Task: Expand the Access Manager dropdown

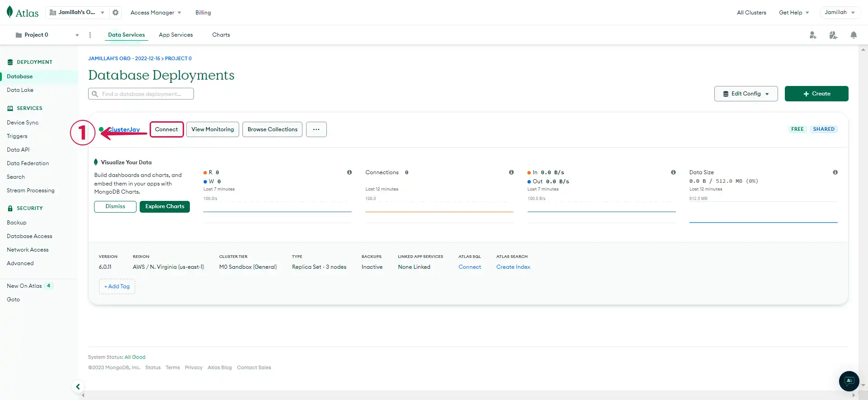Action: click(156, 13)
